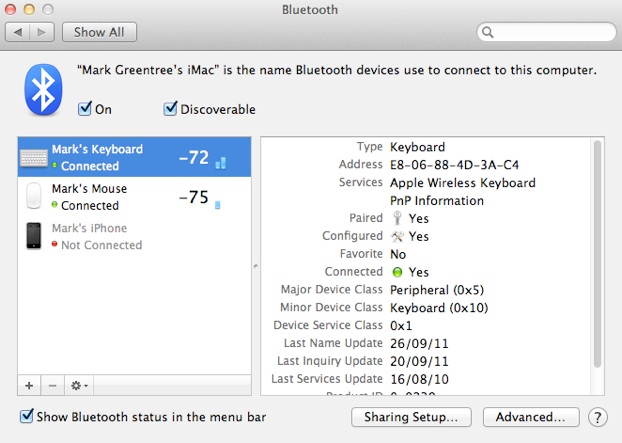Toggle Show Bluetooth status in menu bar
The height and width of the screenshot is (443, 622).
pos(26,416)
